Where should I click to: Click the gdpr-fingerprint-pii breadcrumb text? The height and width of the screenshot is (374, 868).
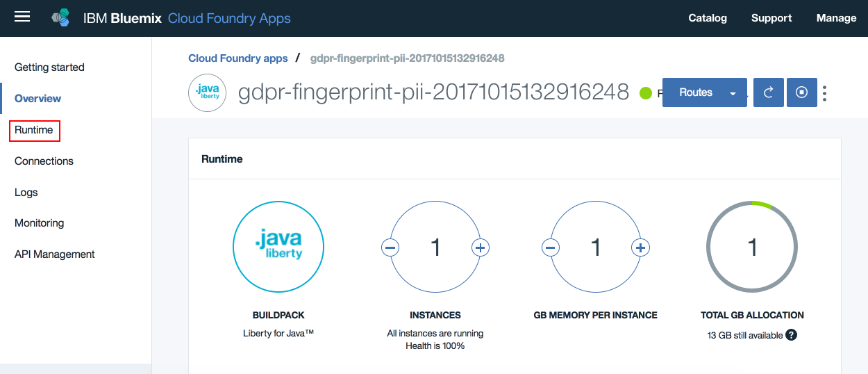[407, 58]
